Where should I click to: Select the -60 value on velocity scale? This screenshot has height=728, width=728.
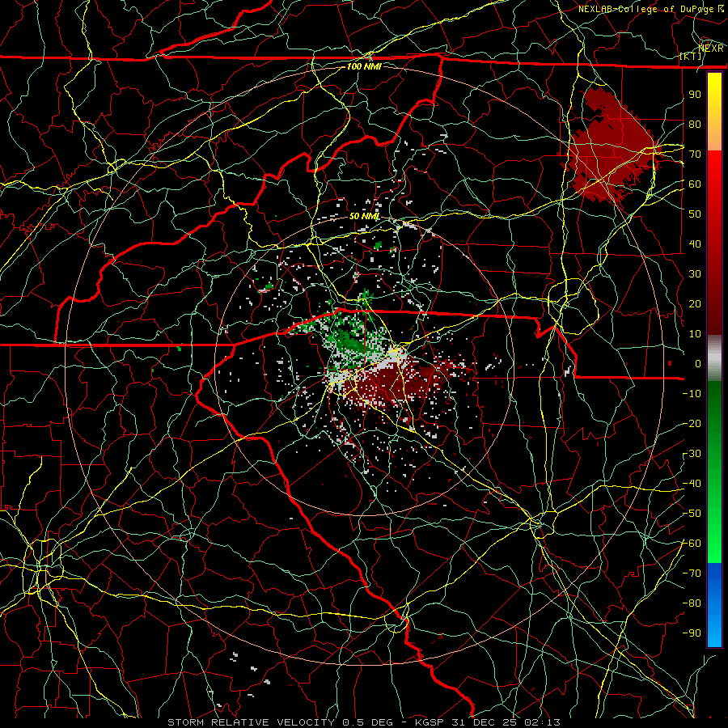coord(692,544)
